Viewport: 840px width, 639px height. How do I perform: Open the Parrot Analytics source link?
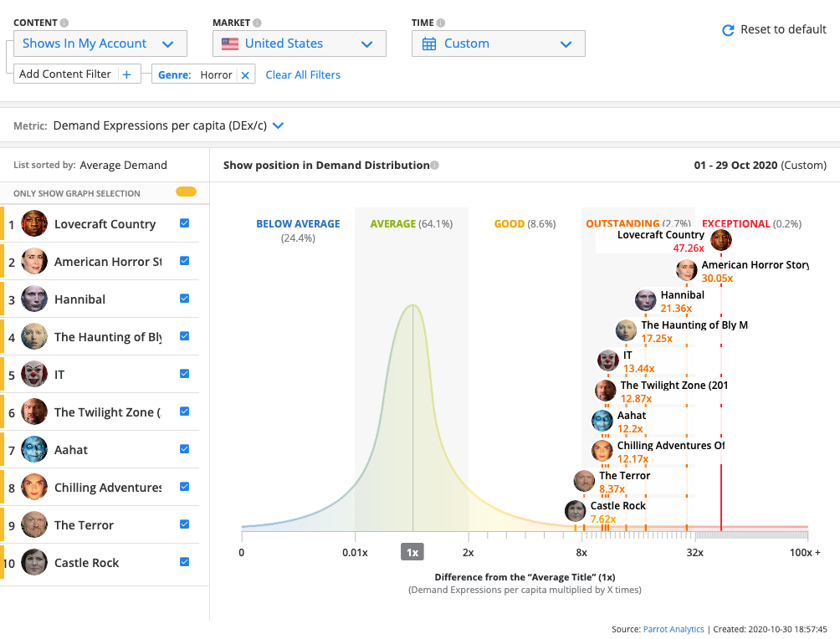click(674, 629)
